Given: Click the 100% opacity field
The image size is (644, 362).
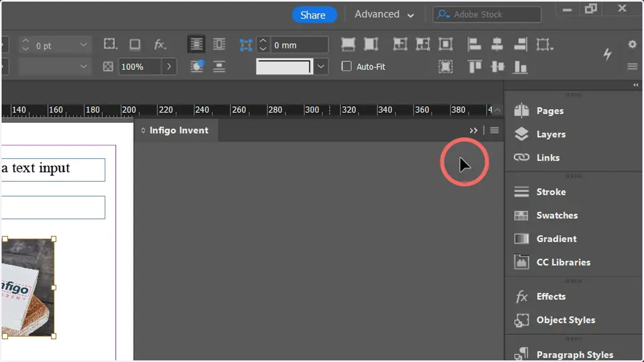Looking at the screenshot, I should [x=140, y=67].
